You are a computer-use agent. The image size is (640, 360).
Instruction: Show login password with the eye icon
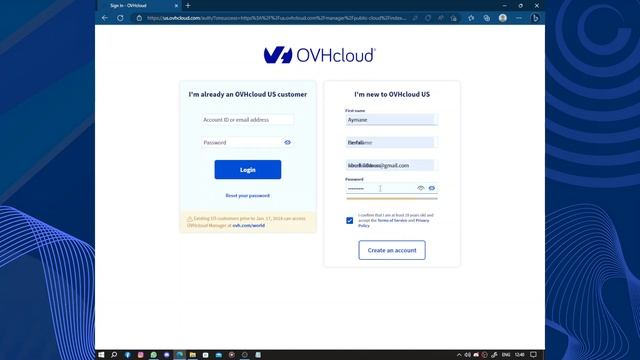point(287,142)
